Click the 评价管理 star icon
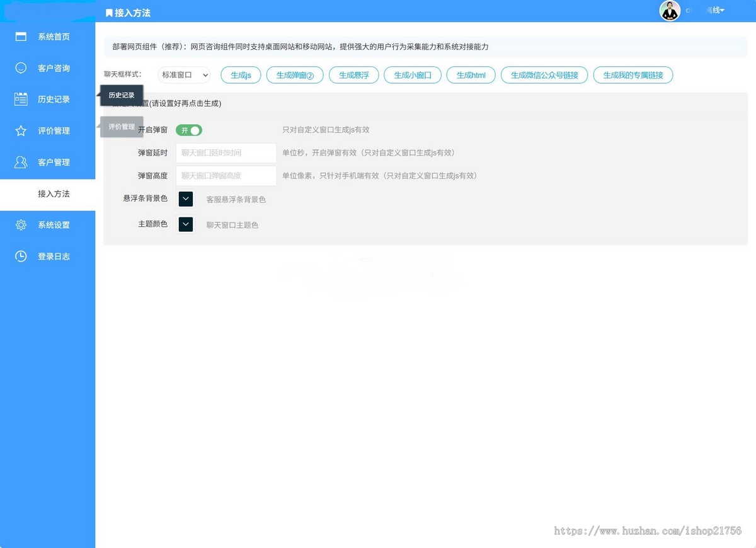 click(x=21, y=130)
